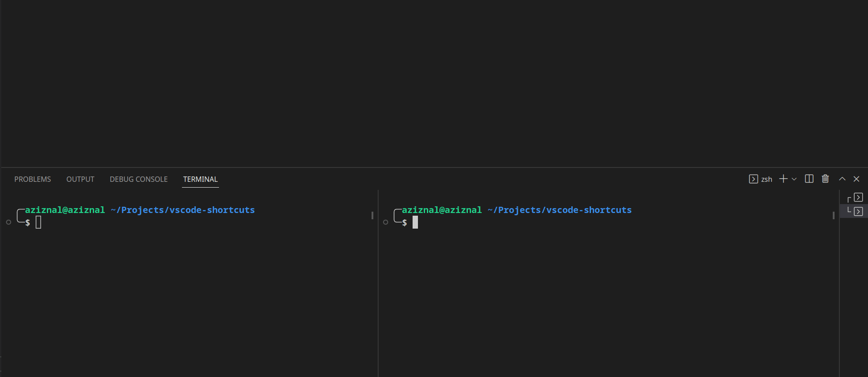
Task: Click the vscode-shortcuts path in left terminal
Action: (183, 210)
